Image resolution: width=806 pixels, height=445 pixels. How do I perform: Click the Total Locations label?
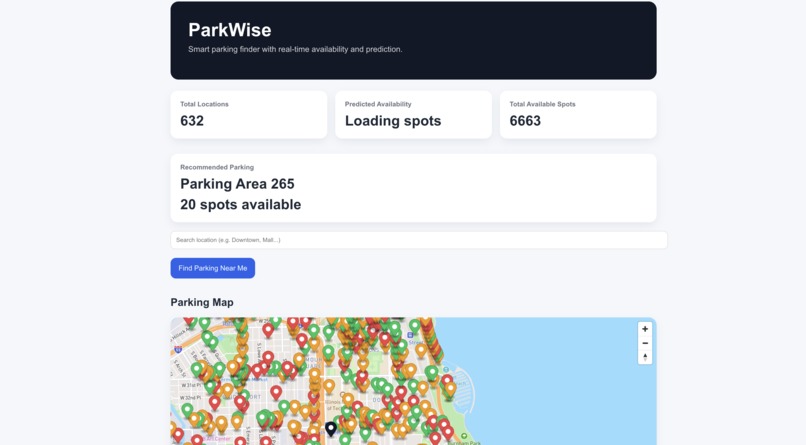[x=204, y=104]
